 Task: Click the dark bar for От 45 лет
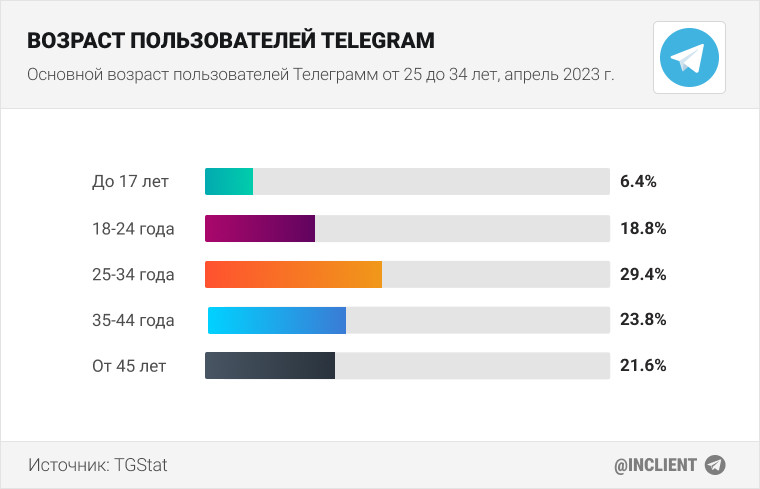(x=270, y=366)
